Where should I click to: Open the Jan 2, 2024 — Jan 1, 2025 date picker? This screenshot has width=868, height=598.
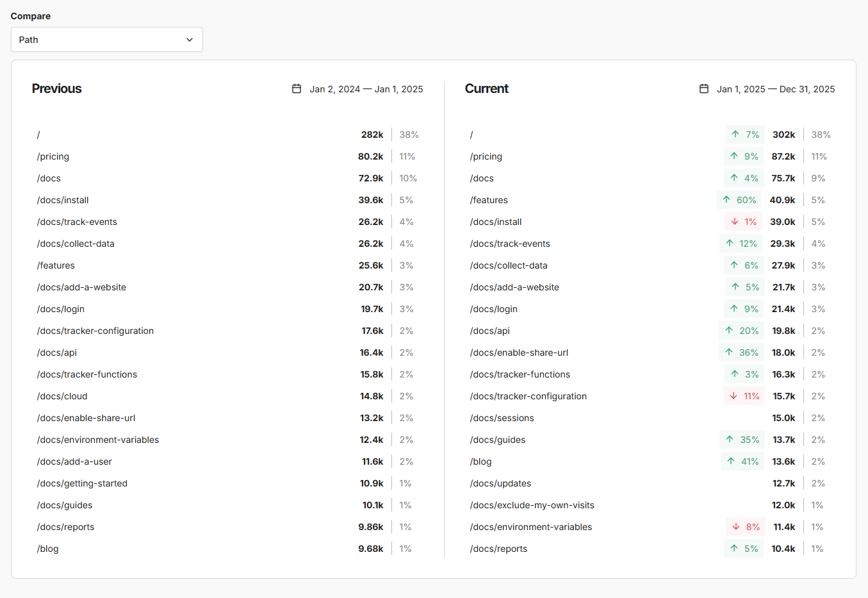coord(366,89)
